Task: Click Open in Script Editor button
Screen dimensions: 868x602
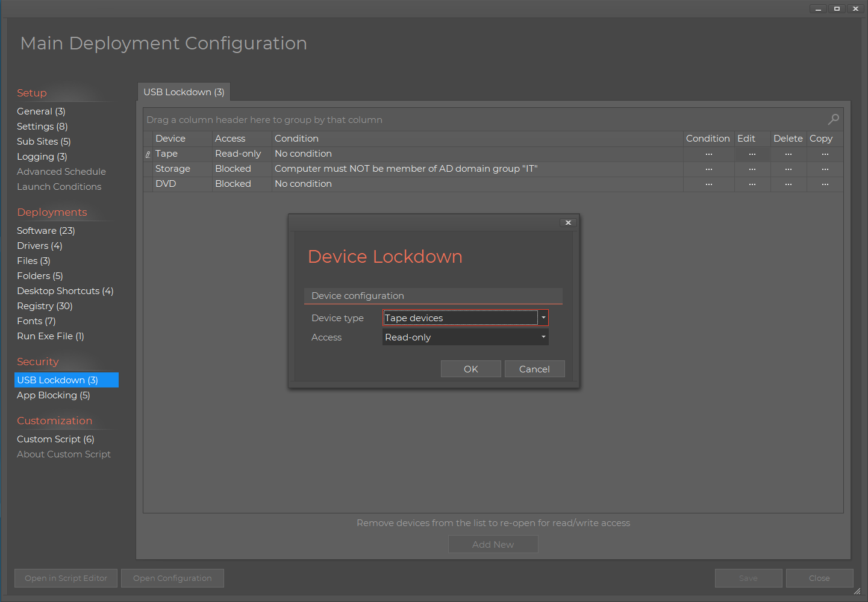Action: click(x=66, y=578)
